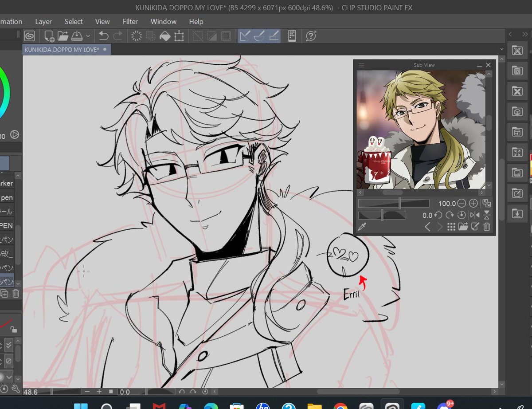Click the Sub View reference image

click(421, 130)
